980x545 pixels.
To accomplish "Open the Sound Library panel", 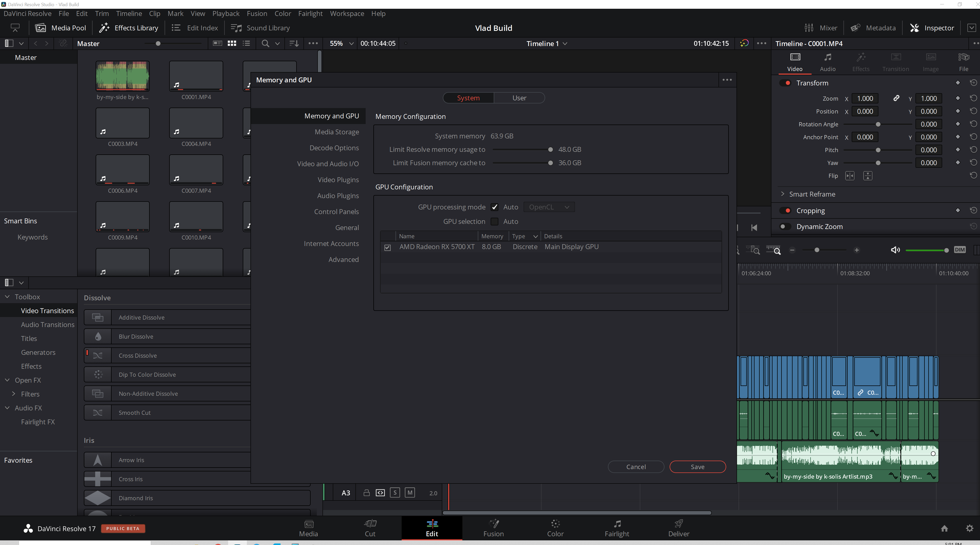I will click(x=260, y=28).
